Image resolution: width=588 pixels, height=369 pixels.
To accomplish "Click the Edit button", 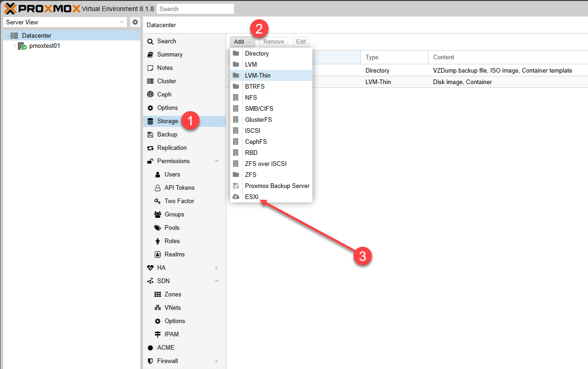I will tap(301, 41).
